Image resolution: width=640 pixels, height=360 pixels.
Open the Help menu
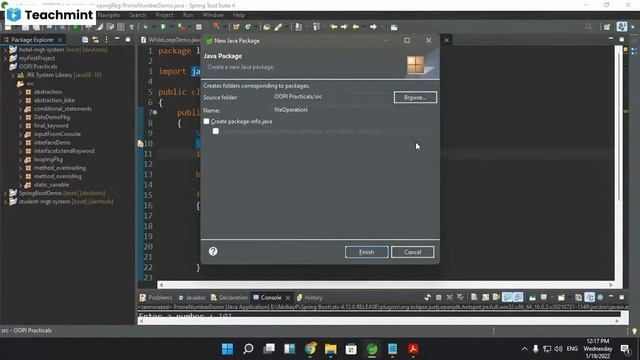(239, 15)
